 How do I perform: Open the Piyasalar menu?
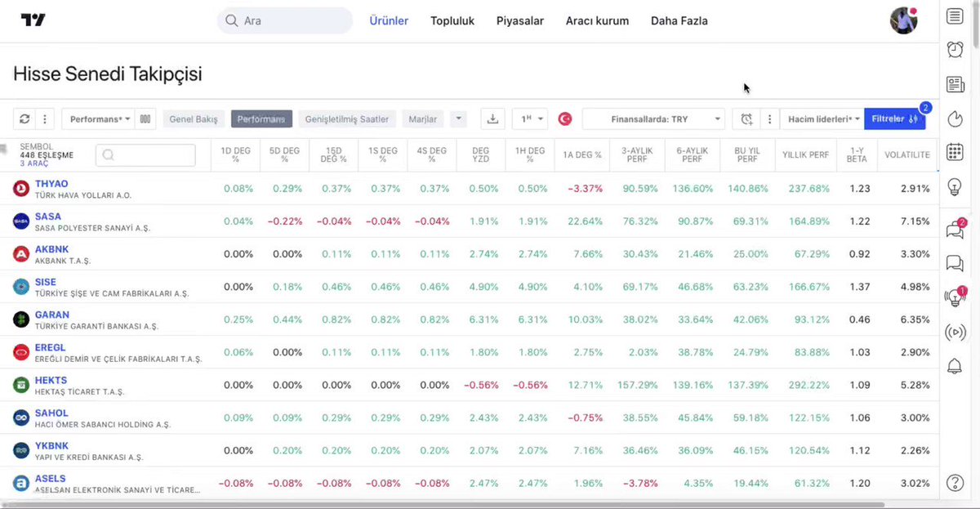tap(520, 21)
